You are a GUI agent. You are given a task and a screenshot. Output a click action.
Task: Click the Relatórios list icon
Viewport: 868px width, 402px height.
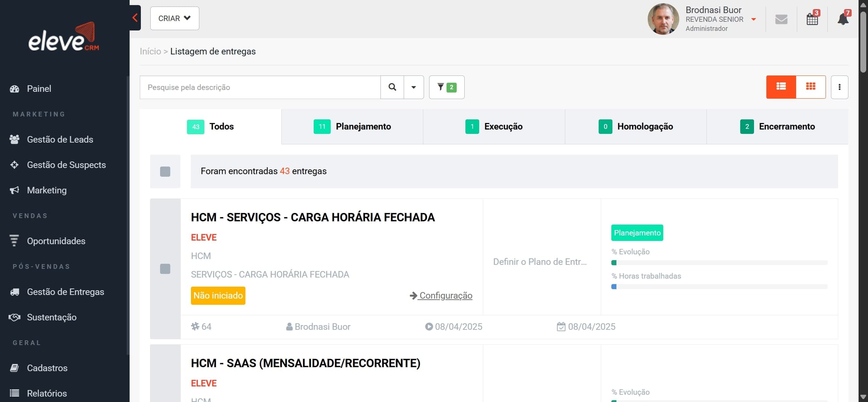point(15,393)
